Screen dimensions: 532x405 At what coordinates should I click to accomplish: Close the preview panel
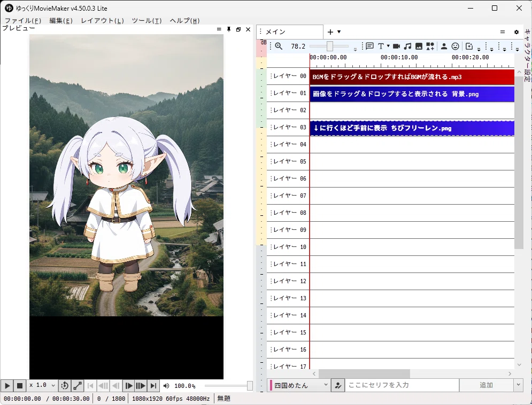[248, 29]
